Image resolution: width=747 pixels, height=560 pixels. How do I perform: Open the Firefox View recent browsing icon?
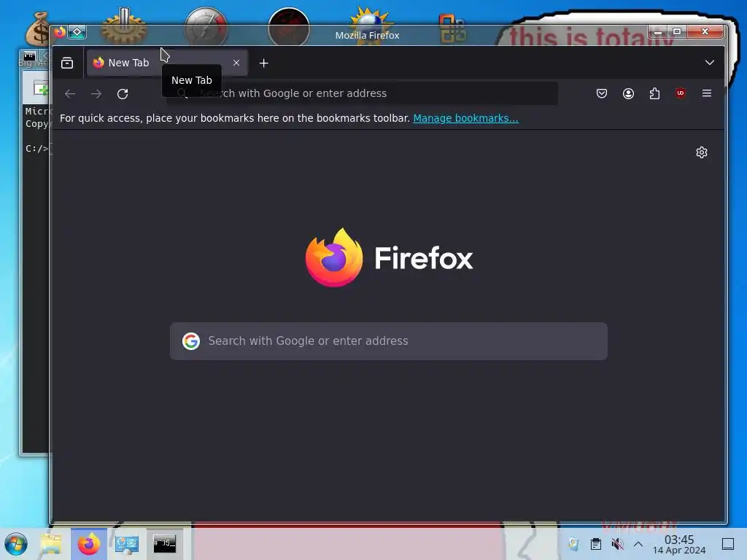(67, 63)
